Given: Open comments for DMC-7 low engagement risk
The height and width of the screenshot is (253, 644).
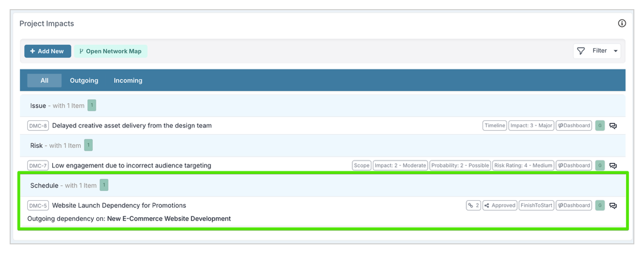Looking at the screenshot, I should [x=613, y=165].
